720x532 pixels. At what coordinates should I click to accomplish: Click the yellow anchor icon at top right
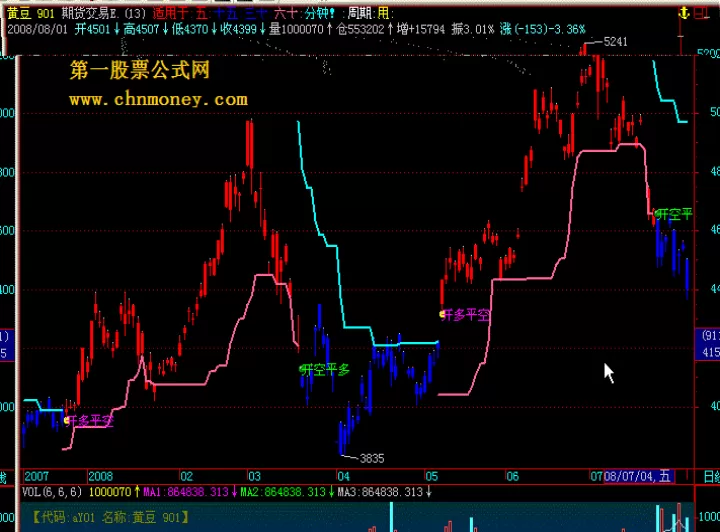[684, 13]
